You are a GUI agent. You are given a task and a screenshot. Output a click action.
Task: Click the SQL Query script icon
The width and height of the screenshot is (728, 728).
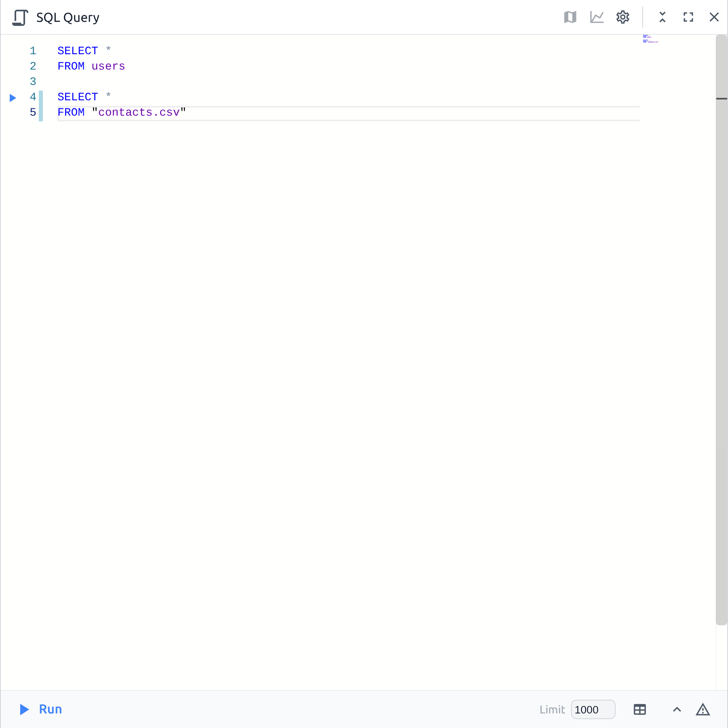[x=20, y=17]
